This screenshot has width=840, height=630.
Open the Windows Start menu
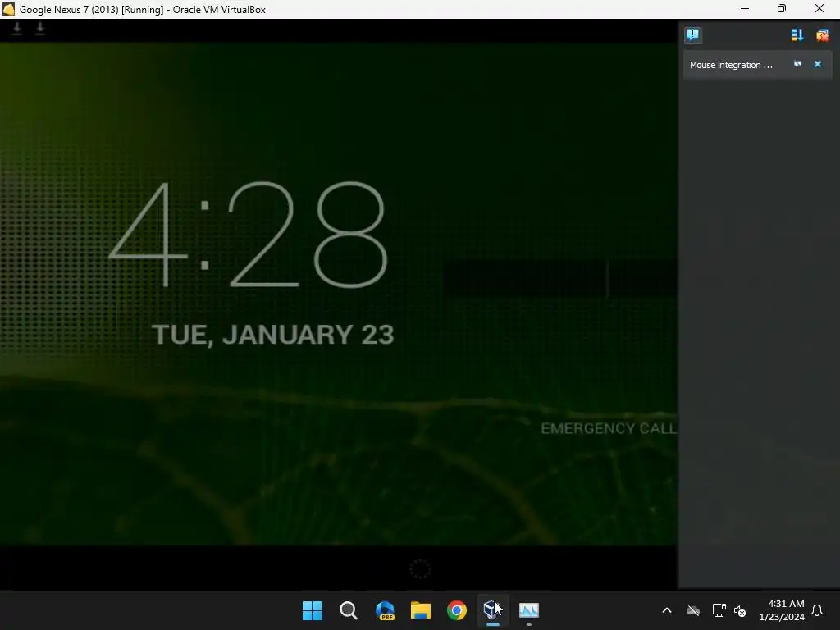tap(312, 610)
